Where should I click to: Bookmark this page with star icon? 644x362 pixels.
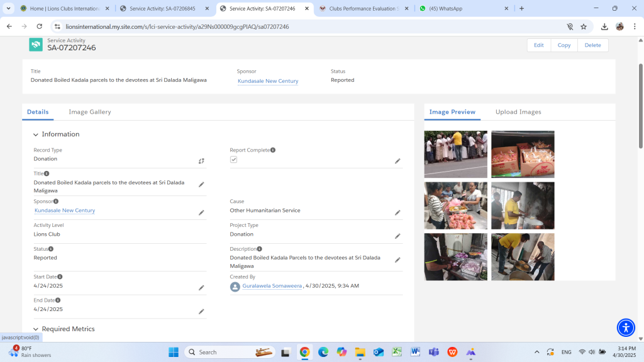[584, 26]
